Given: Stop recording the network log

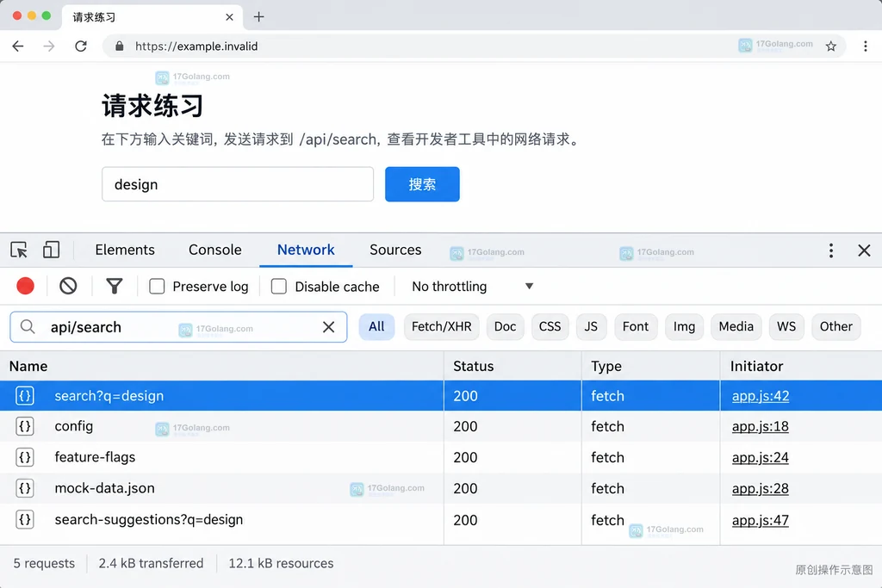Looking at the screenshot, I should pyautogui.click(x=25, y=286).
